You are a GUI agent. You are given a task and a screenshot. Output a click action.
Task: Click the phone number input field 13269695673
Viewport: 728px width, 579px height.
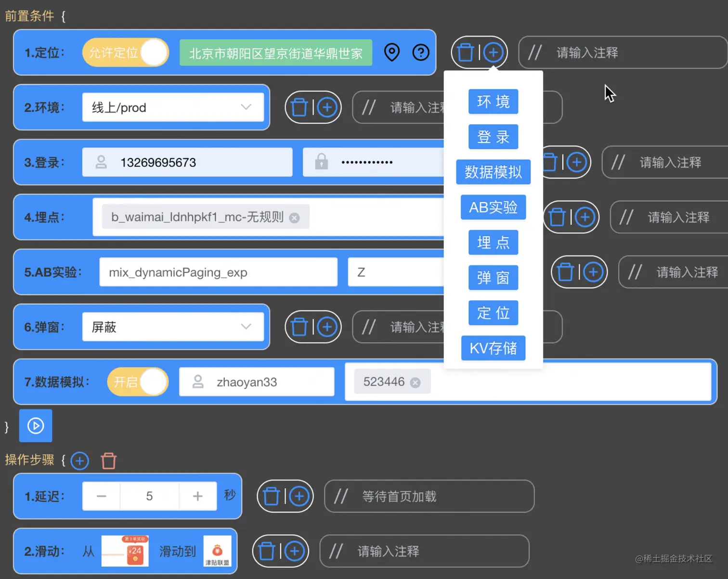point(187,162)
